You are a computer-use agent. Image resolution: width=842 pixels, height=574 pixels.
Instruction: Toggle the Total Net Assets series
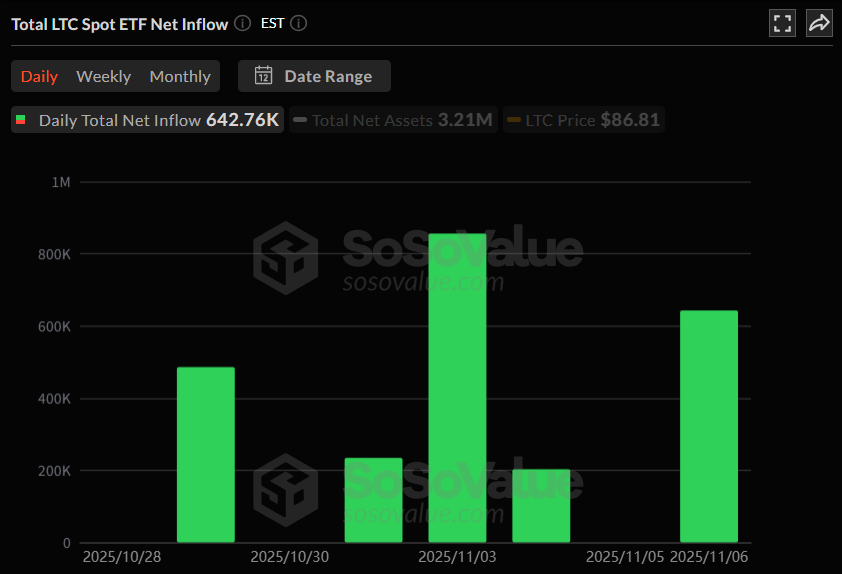pos(393,120)
